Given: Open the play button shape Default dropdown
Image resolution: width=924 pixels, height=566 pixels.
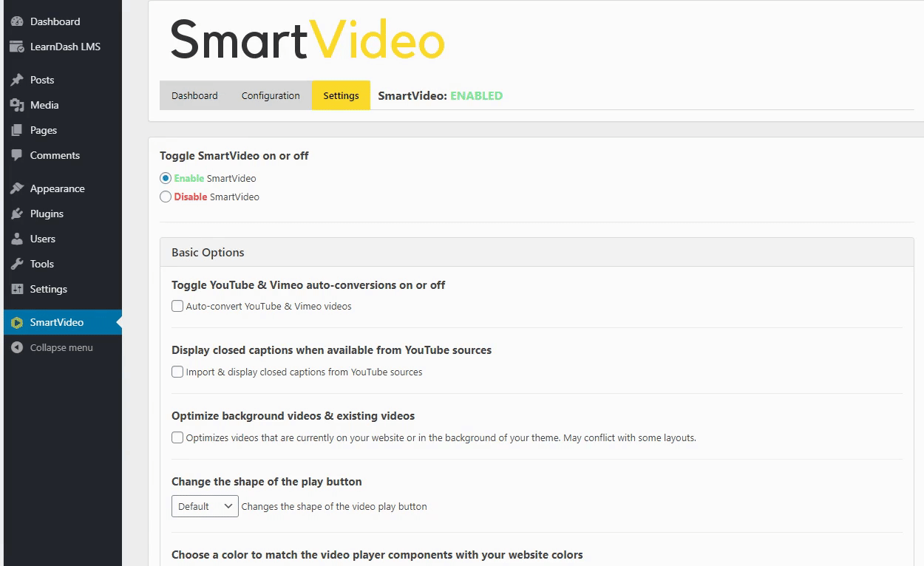Looking at the screenshot, I should [x=205, y=506].
